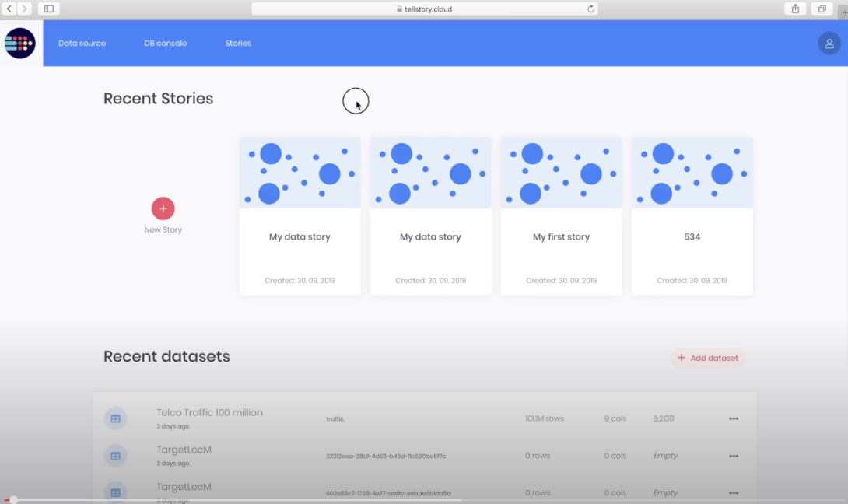Click the tellstory logo icon

(19, 43)
